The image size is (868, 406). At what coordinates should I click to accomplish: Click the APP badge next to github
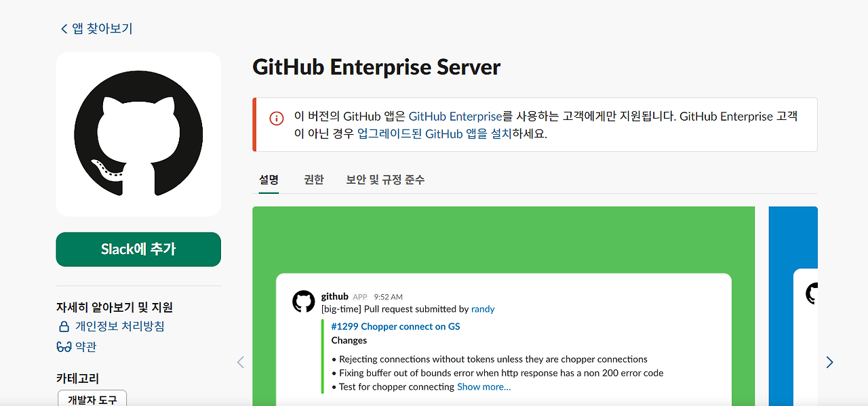[360, 297]
